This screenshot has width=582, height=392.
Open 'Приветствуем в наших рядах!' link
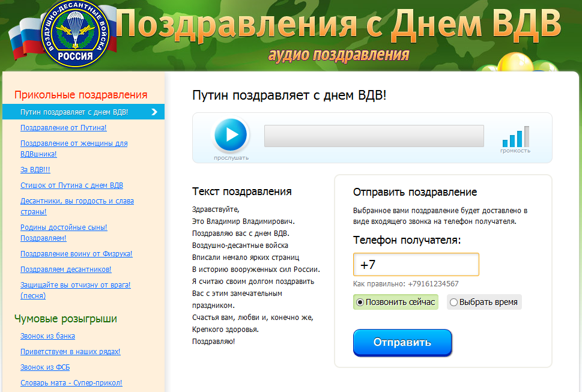pyautogui.click(x=70, y=352)
